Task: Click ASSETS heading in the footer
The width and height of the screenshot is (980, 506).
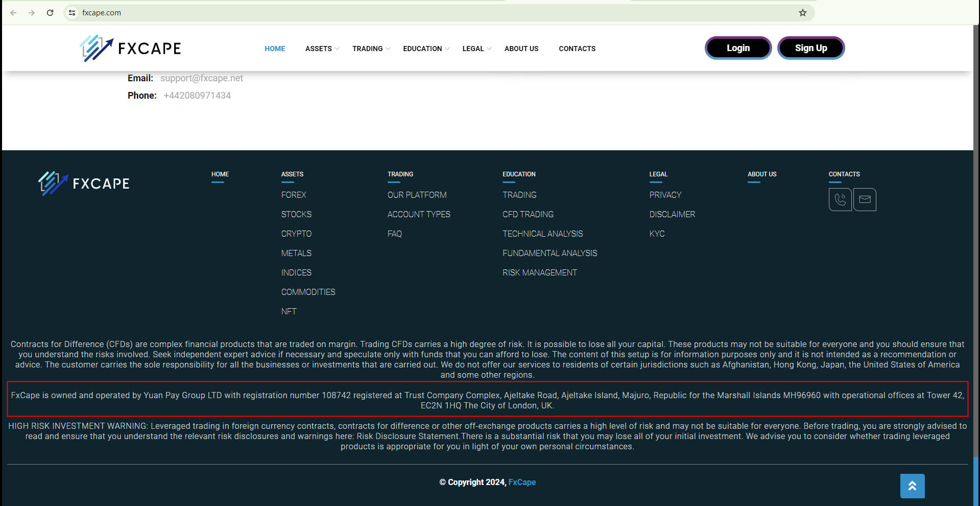Action: [292, 174]
